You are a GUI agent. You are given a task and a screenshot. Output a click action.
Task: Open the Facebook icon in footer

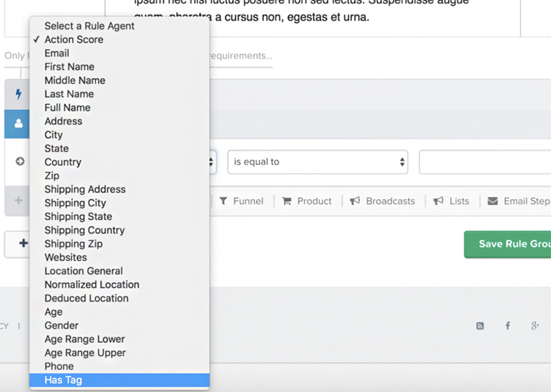coord(508,326)
